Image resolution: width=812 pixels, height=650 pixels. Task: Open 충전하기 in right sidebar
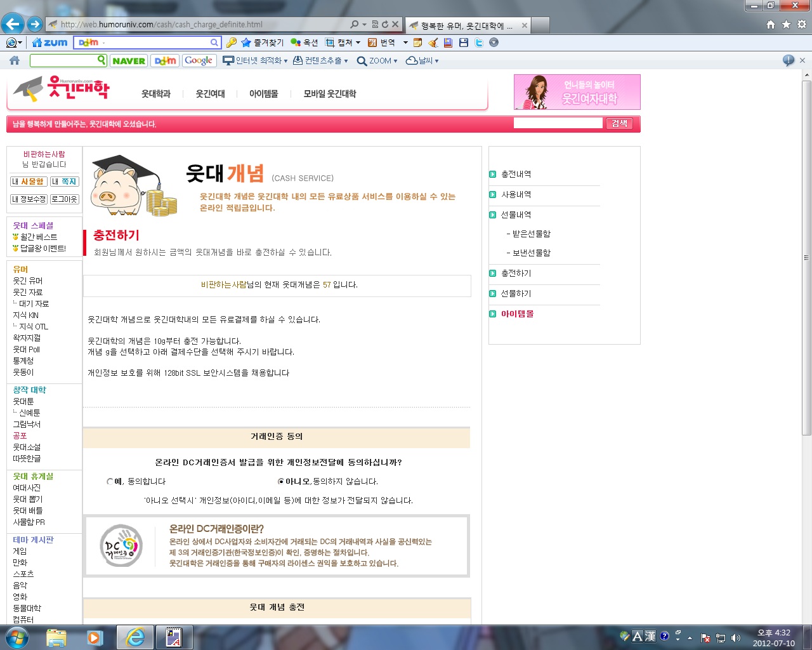(516, 273)
